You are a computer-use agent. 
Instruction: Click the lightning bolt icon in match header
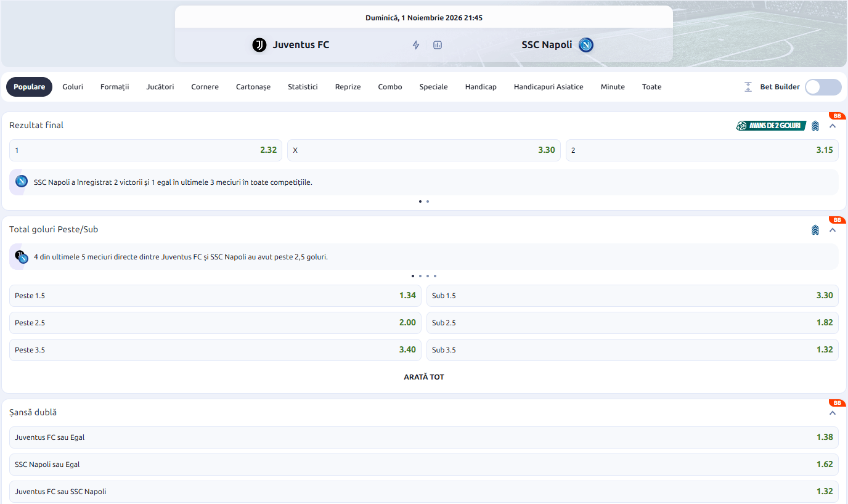[416, 45]
